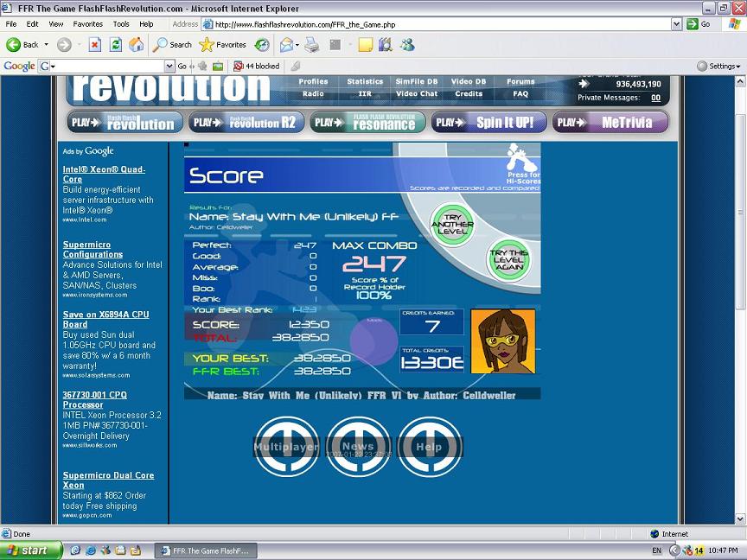Click the Play Spin It UP! banner

(488, 123)
